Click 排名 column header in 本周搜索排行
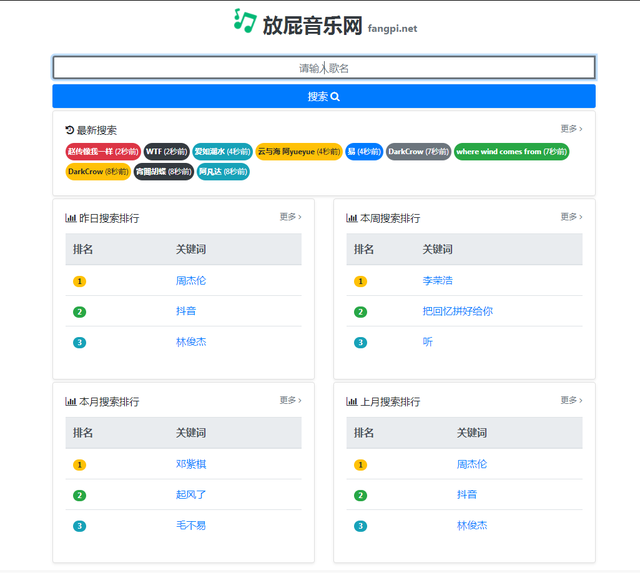640x573 pixels. pos(364,249)
